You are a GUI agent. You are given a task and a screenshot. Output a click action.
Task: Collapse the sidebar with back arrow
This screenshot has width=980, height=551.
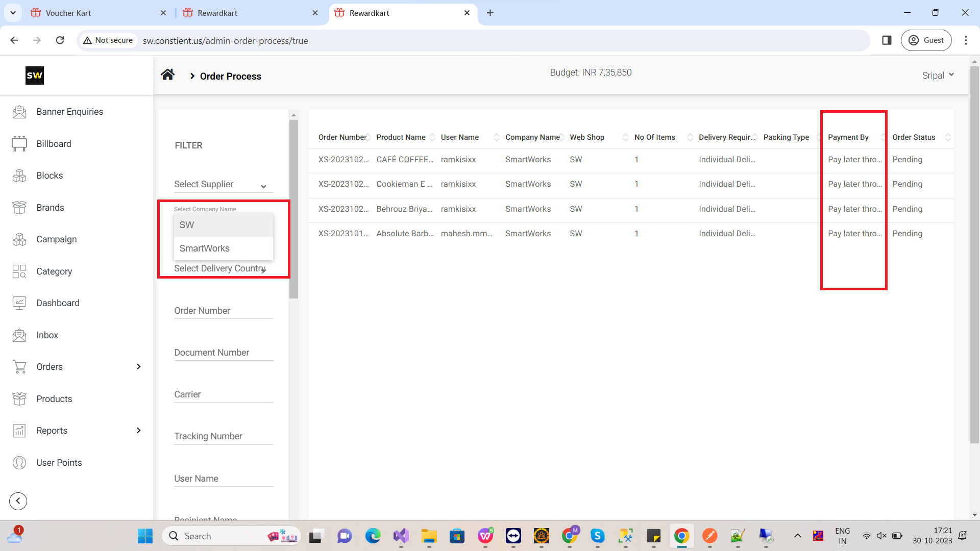tap(18, 501)
